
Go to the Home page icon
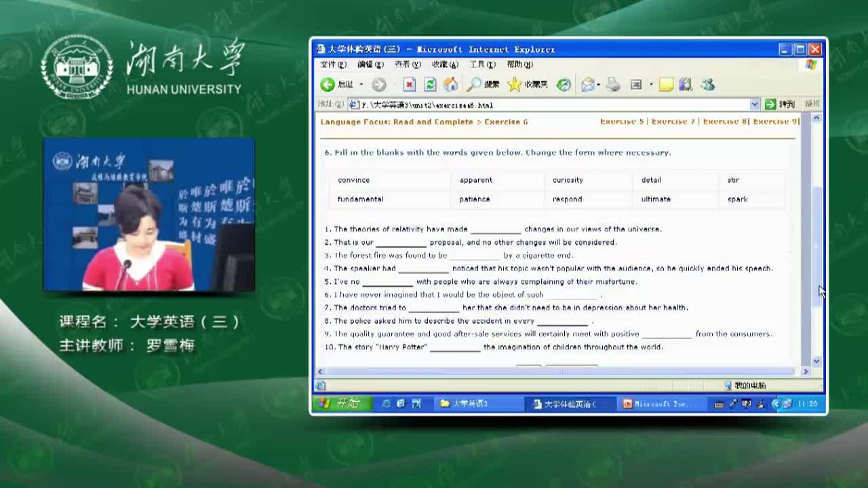450,85
